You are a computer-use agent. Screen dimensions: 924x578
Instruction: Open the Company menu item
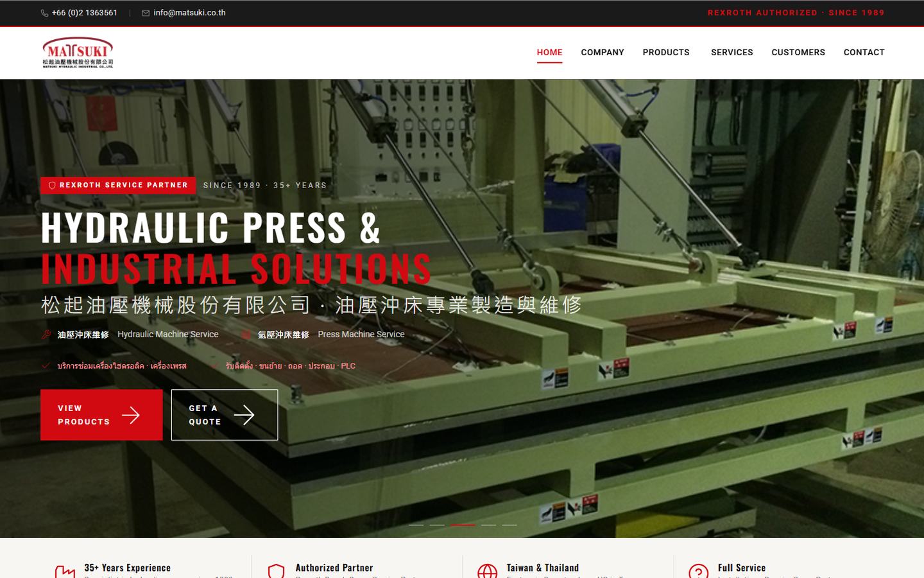click(x=603, y=53)
